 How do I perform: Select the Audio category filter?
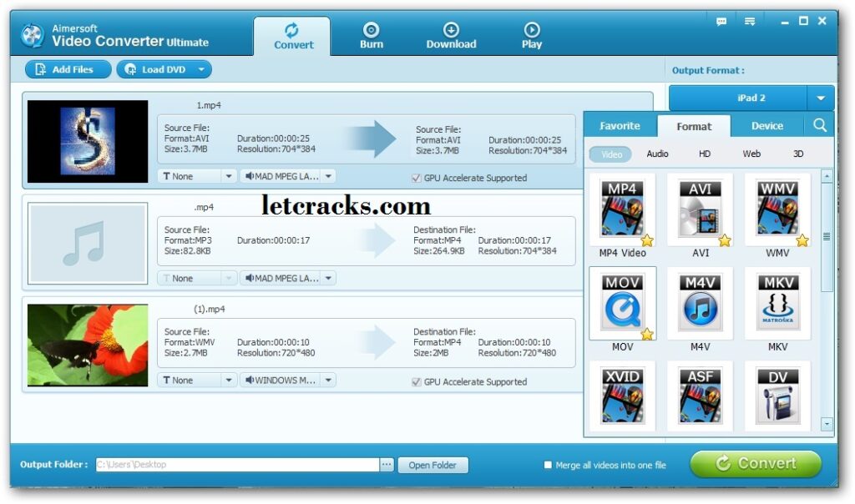click(657, 154)
